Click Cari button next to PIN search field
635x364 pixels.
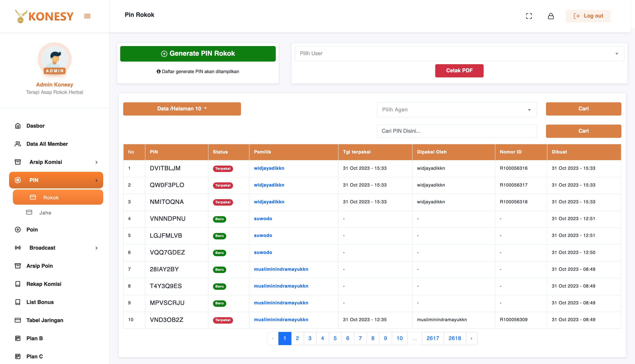tap(583, 131)
